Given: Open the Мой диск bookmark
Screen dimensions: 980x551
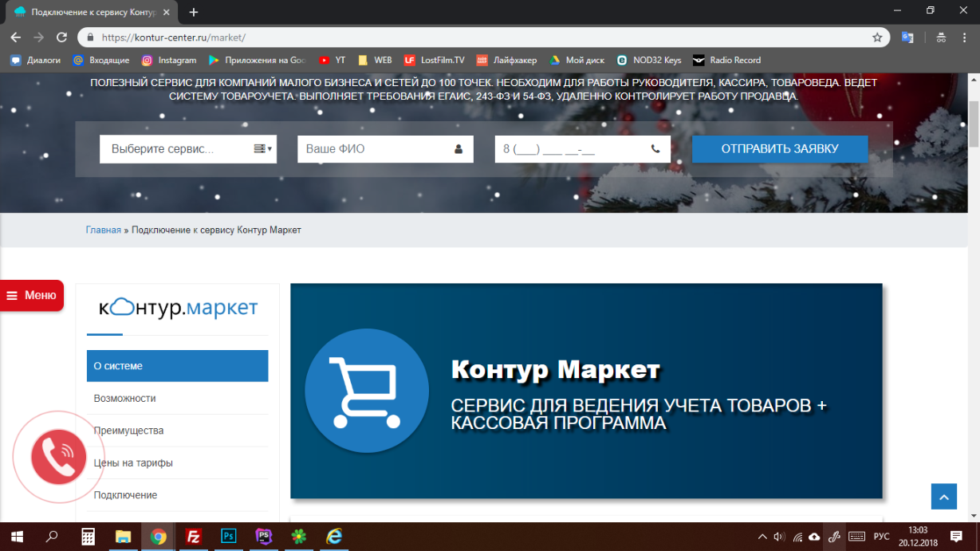Looking at the screenshot, I should (x=577, y=60).
